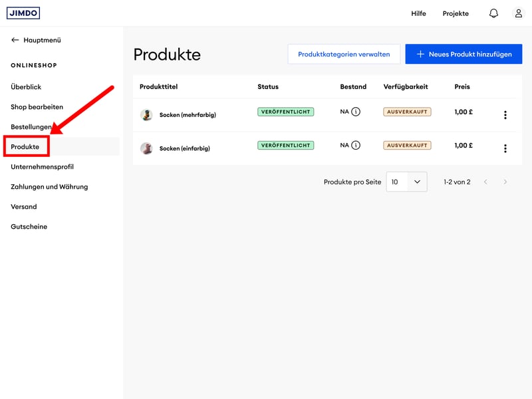The image size is (532, 399).
Task: Open the notifications bell
Action: [x=493, y=13]
